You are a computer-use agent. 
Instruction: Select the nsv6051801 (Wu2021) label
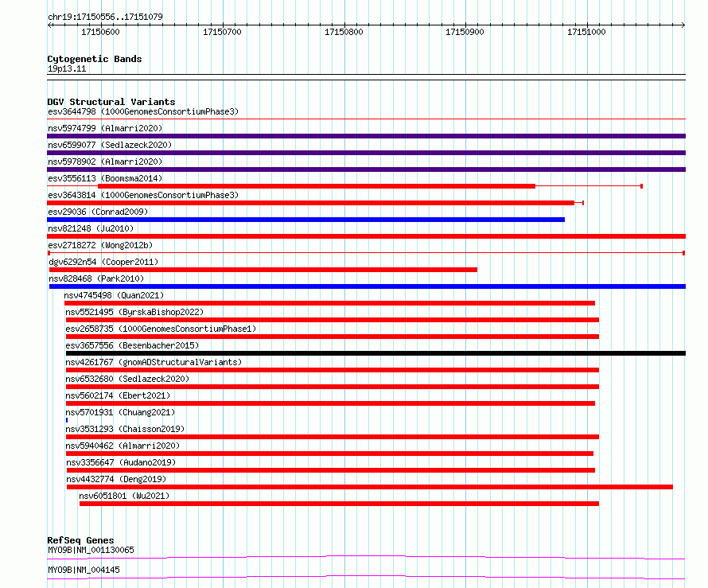coord(124,496)
